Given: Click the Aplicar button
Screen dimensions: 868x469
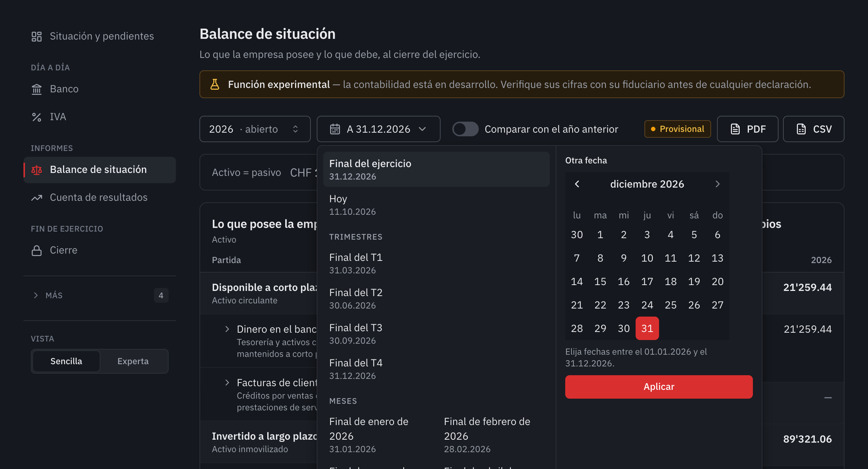Looking at the screenshot, I should 659,387.
